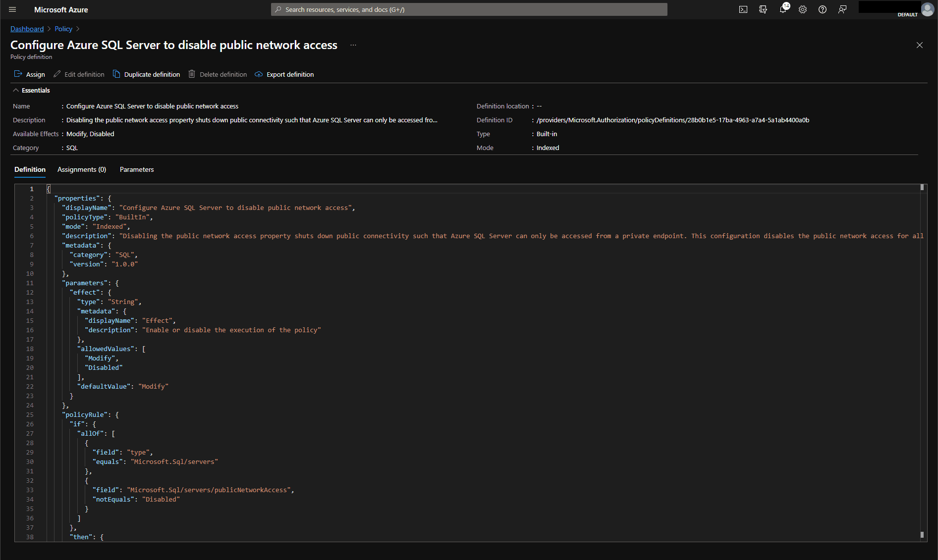Click the Duplicate definition button label

click(x=152, y=74)
